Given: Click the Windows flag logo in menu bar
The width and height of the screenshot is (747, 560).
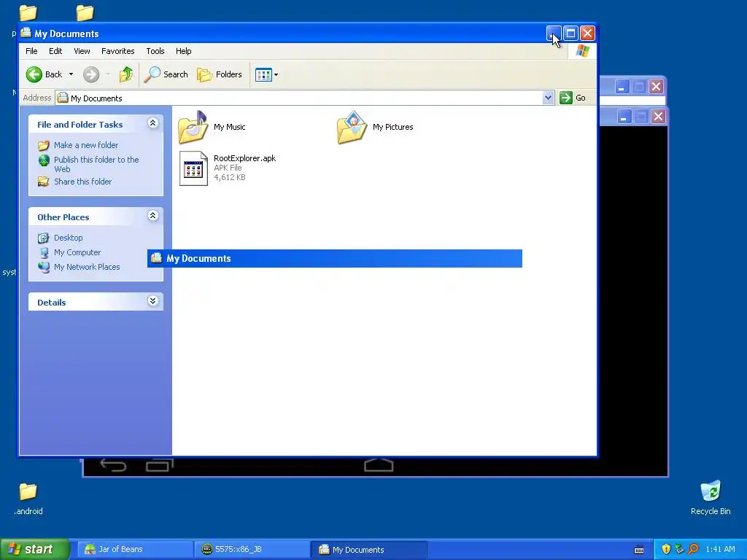Looking at the screenshot, I should [x=583, y=51].
